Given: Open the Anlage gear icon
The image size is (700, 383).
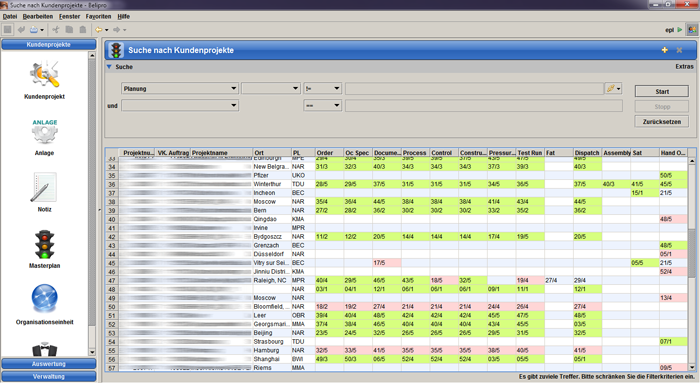Looking at the screenshot, I should point(44,132).
